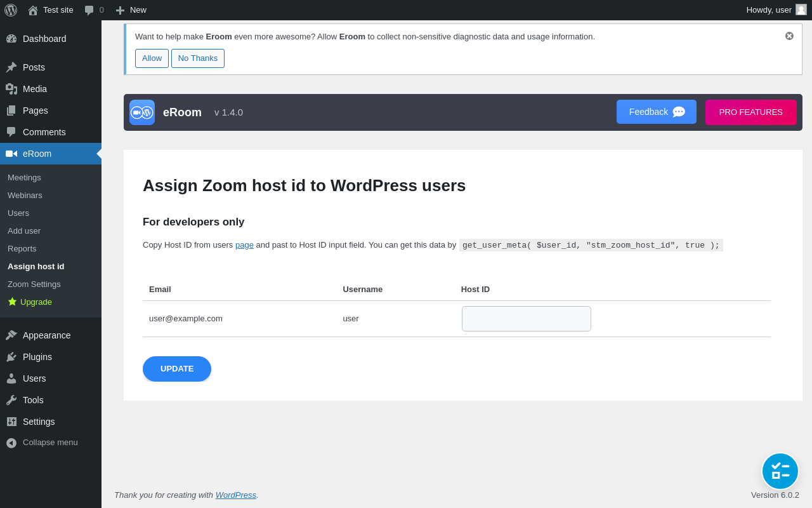This screenshot has height=508, width=812.
Task: Focus the Host ID input field
Action: pos(527,319)
